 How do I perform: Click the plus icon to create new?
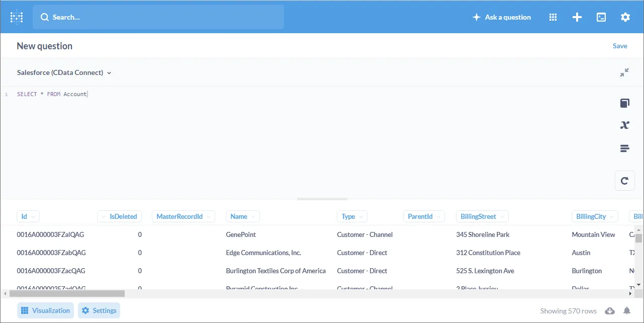[577, 17]
